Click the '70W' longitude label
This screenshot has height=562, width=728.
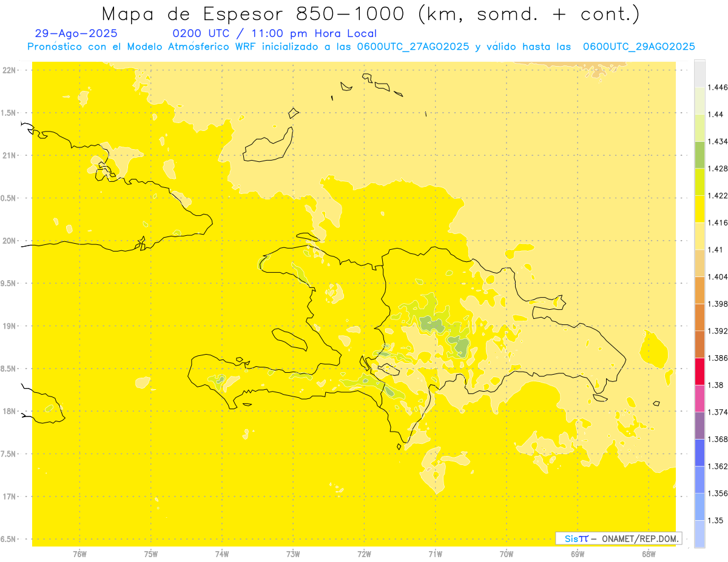(507, 554)
